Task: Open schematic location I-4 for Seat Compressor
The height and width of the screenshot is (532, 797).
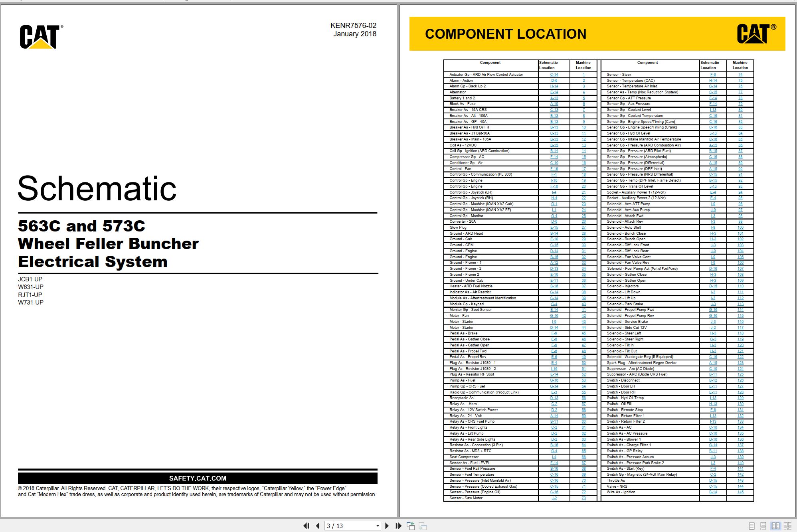Action: pos(554,457)
